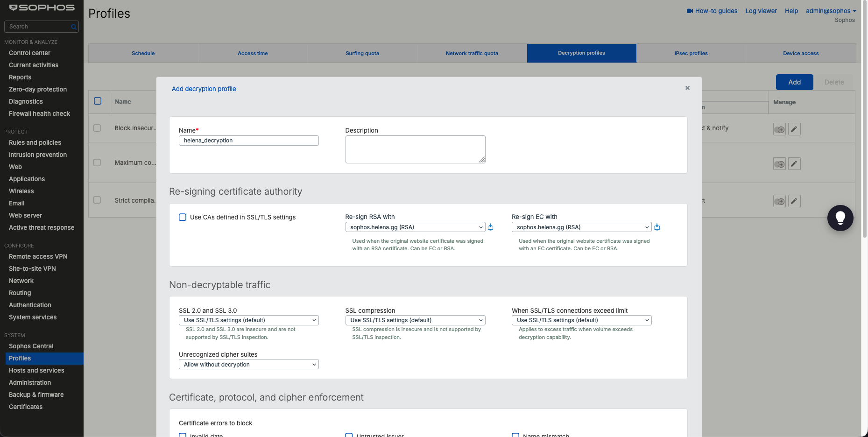Screen dimensions: 868x437
Task: Click the download icon next to Re-sign EC
Action: (x=657, y=227)
